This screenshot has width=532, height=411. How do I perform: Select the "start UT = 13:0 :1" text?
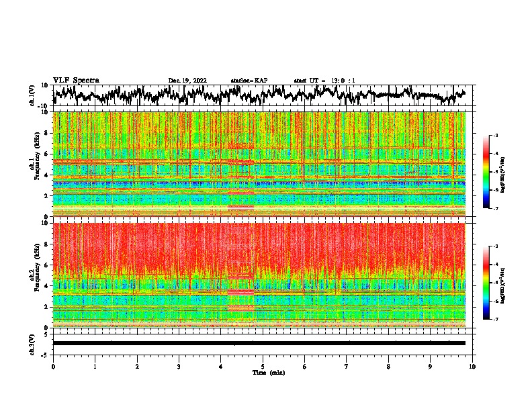pyautogui.click(x=324, y=81)
